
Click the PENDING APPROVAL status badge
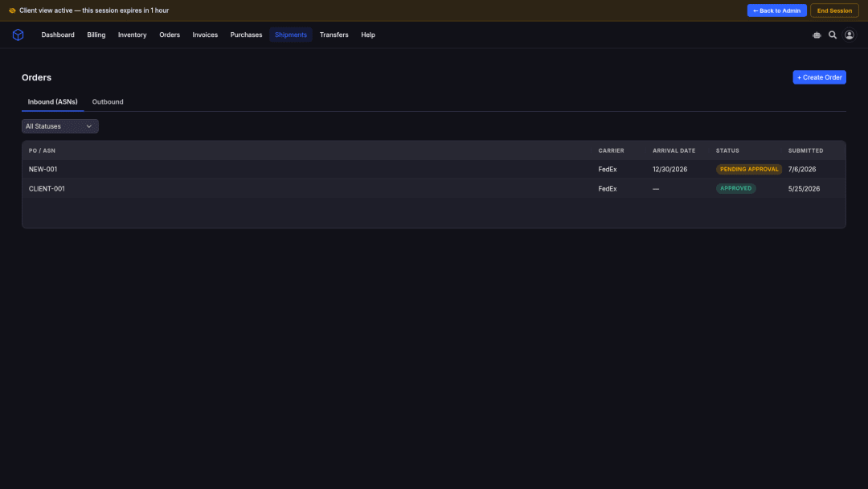(748, 170)
